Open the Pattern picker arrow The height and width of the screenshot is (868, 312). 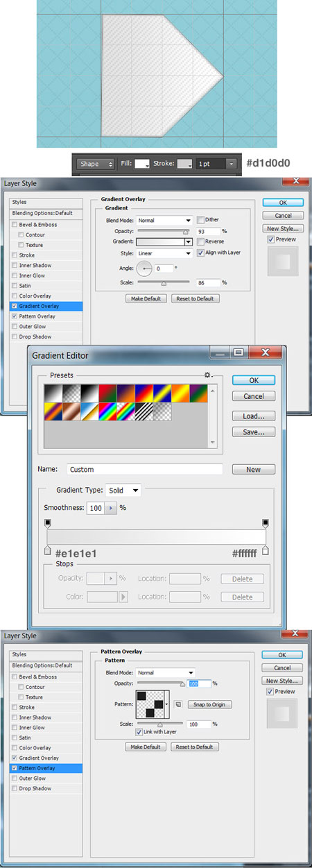(x=168, y=703)
